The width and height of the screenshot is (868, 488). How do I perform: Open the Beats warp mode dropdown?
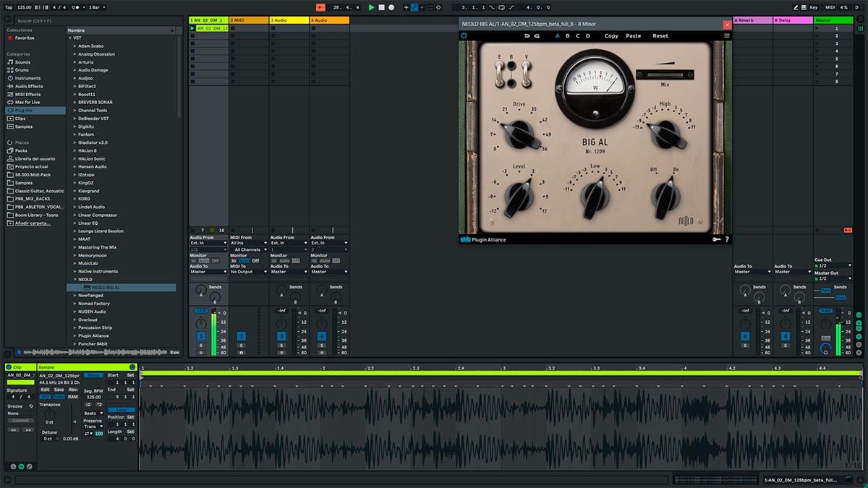coord(93,413)
